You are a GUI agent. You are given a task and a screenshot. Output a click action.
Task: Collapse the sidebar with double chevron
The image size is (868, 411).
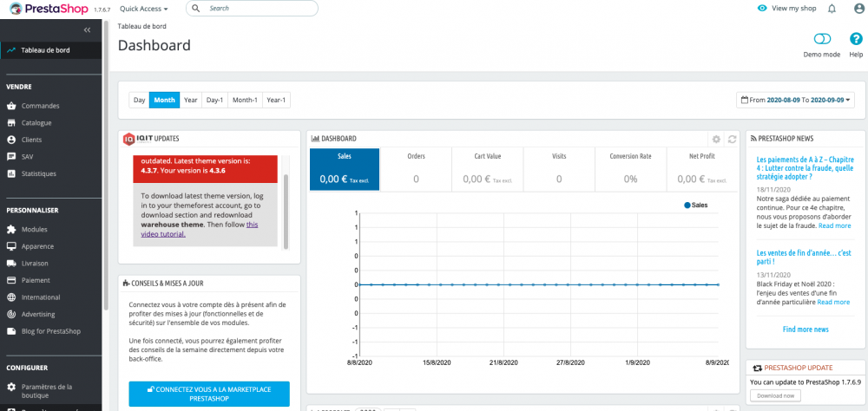tap(87, 29)
